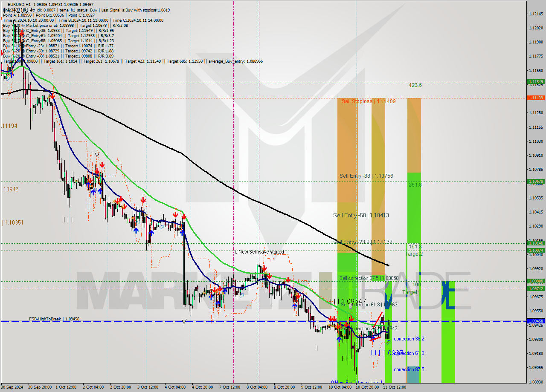The width and height of the screenshot is (546, 392).
Task: Click the 261.8 Fibonacci level label
Action: [x=415, y=184]
